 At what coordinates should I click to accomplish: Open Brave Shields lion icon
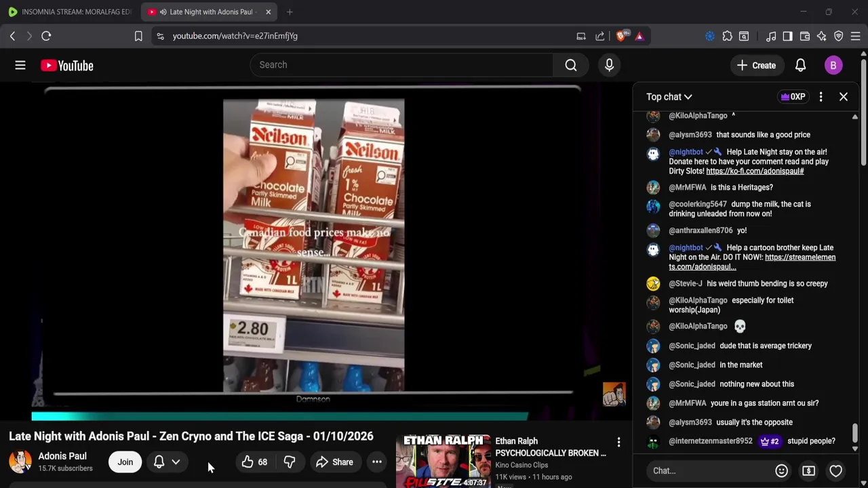[x=621, y=36]
